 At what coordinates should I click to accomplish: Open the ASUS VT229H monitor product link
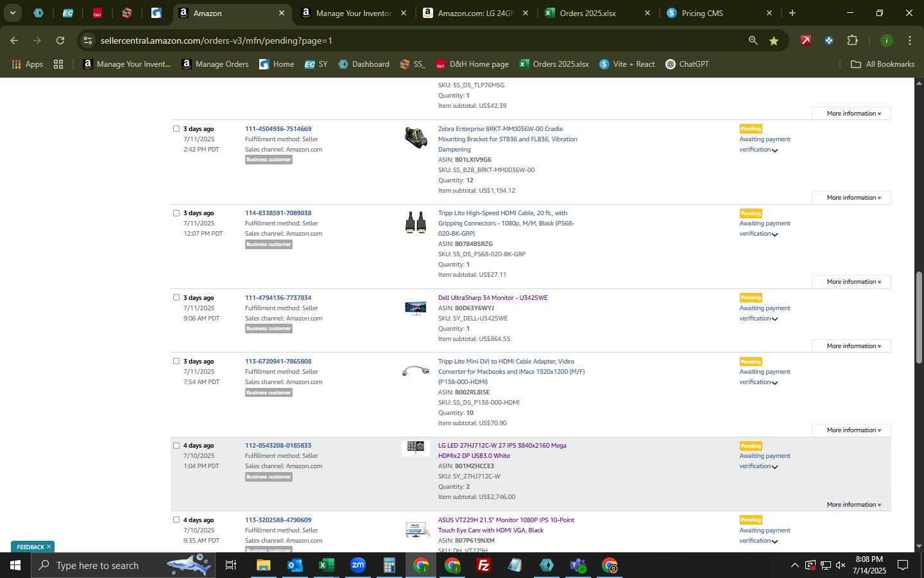[x=506, y=525]
